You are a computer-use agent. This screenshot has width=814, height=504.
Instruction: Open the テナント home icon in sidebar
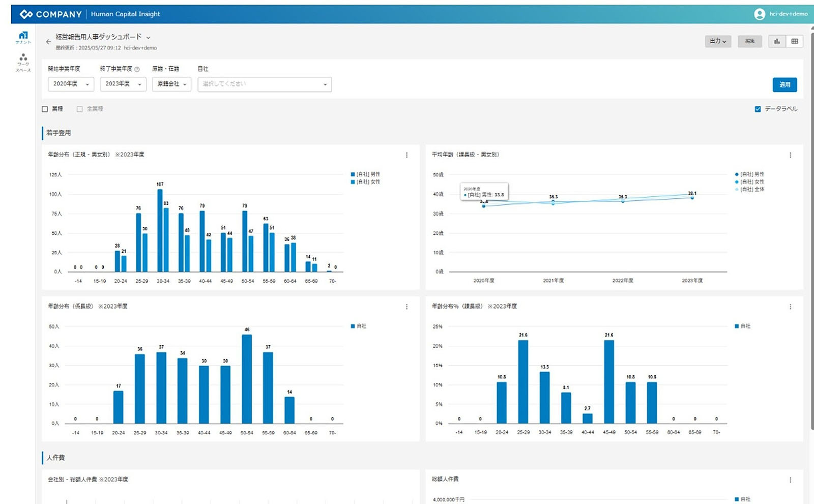23,37
